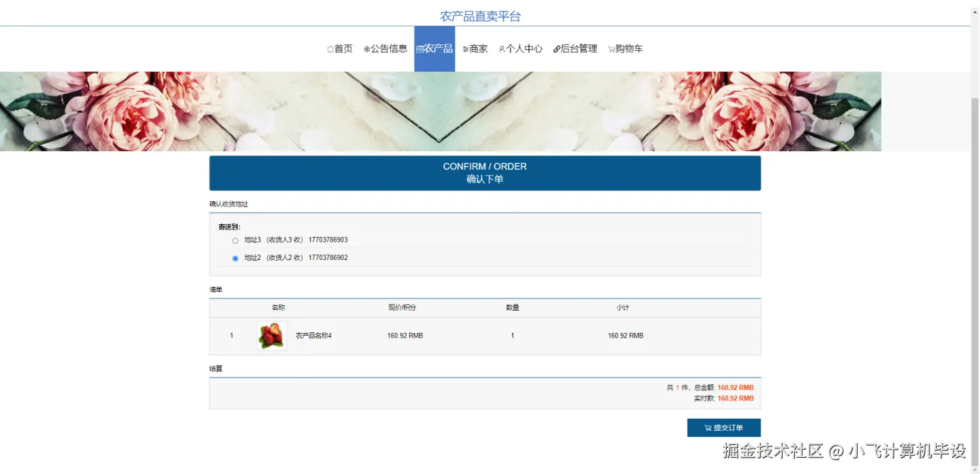This screenshot has height=474, width=980.
Task: Click the icon beside 农产品 tab
Action: click(x=420, y=49)
